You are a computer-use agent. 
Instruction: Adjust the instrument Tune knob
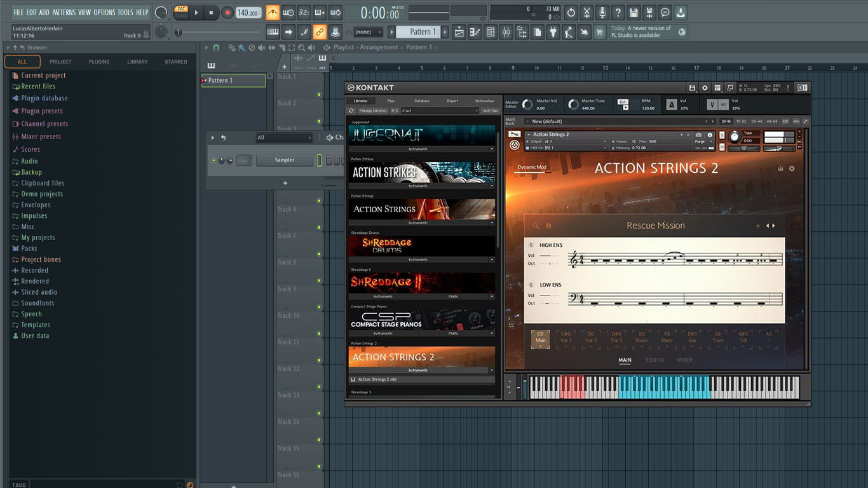735,137
